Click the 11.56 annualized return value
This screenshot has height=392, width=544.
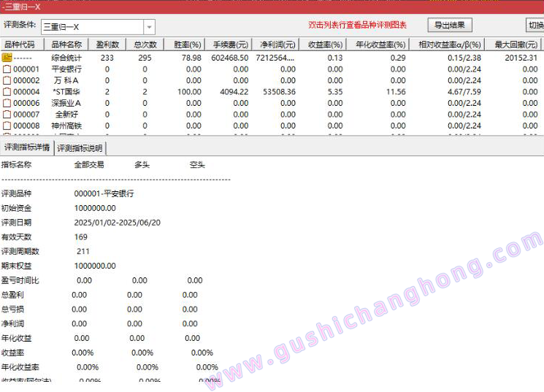(396, 92)
